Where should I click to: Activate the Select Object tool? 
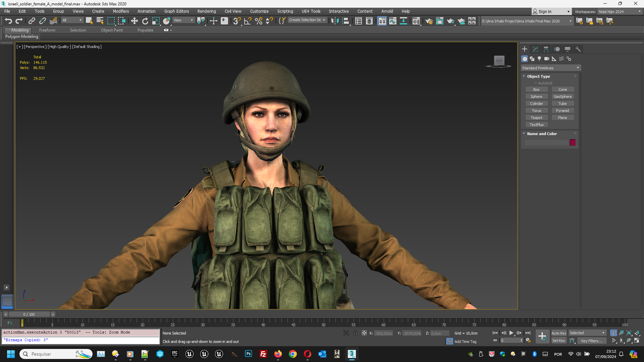click(89, 21)
